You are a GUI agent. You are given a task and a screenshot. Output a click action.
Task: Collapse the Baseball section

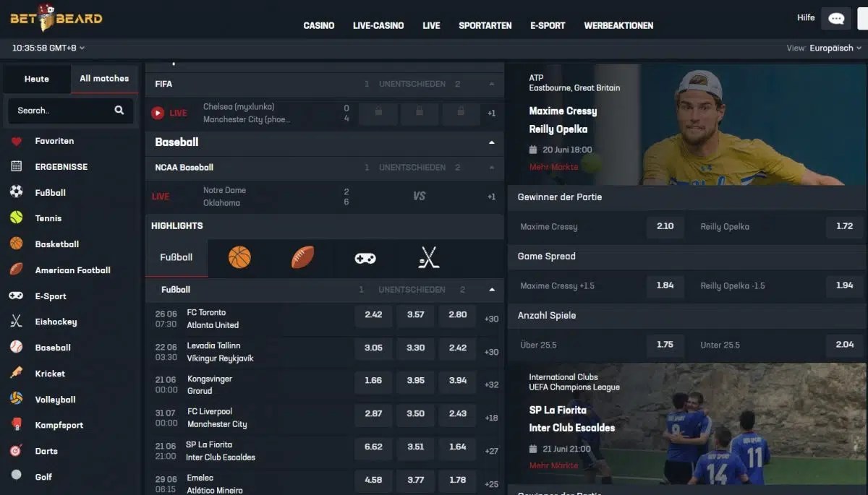[x=492, y=142]
